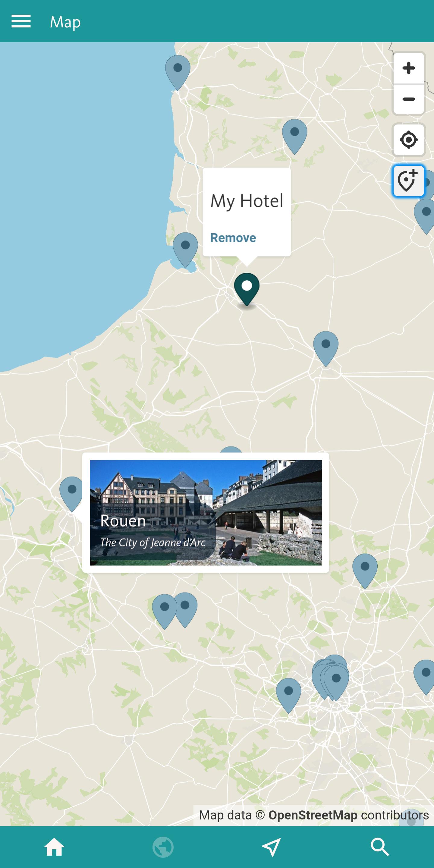Select the pin right of the Rouen card
The height and width of the screenshot is (868, 434).
(x=365, y=571)
